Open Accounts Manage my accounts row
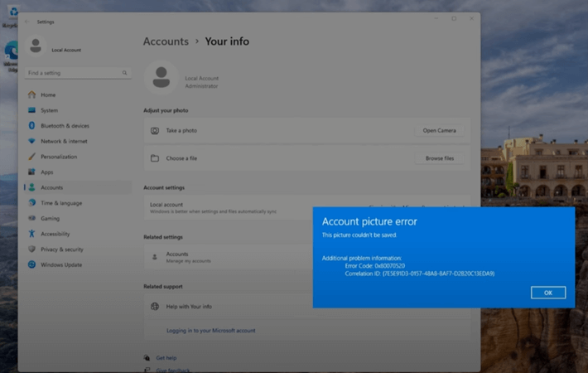The height and width of the screenshot is (373, 588). coord(306,257)
